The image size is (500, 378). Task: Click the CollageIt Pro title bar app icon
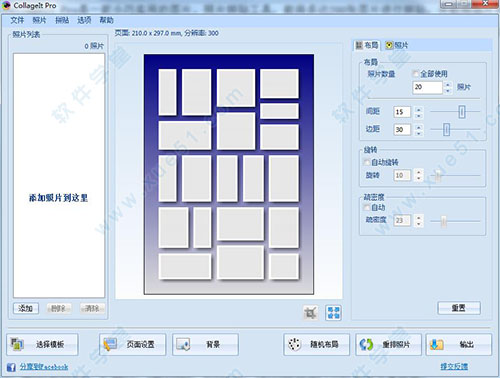(x=6, y=5)
